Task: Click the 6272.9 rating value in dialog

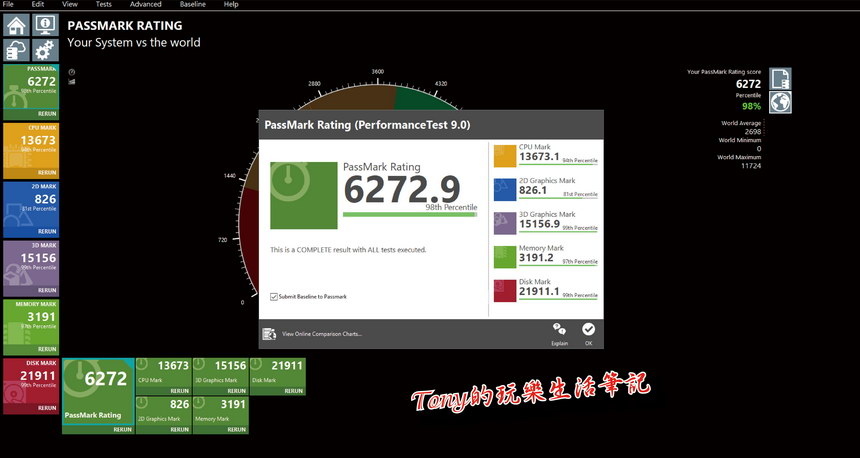Action: coord(401,190)
